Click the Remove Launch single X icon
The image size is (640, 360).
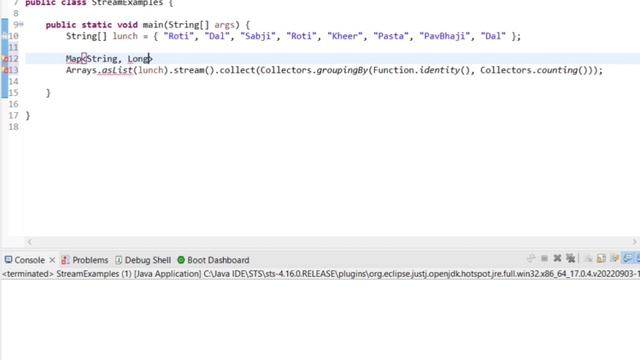[557, 258]
